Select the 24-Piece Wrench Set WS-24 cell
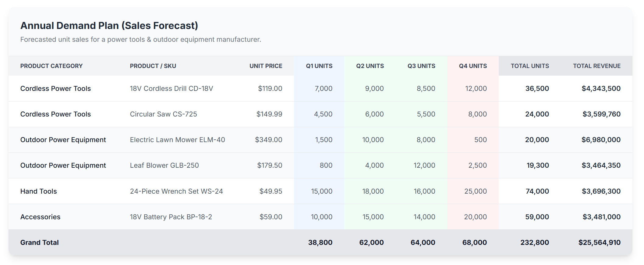Viewport: 644px width, 265px height. pos(176,191)
